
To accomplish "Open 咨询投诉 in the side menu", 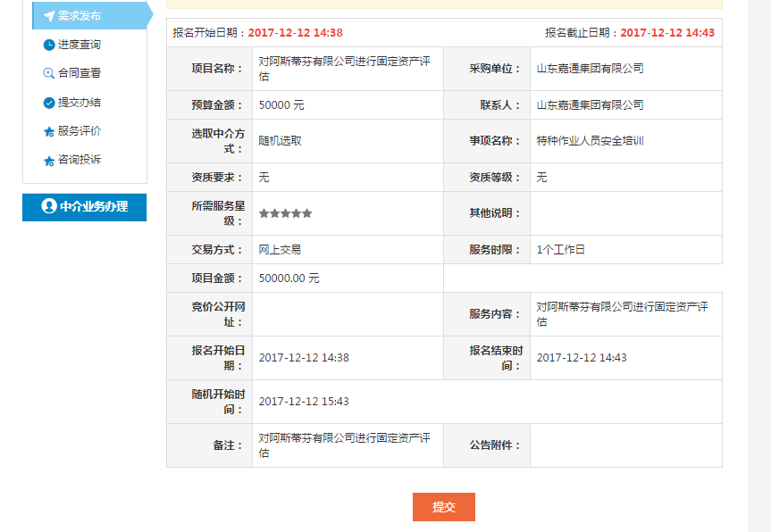I will click(x=80, y=160).
